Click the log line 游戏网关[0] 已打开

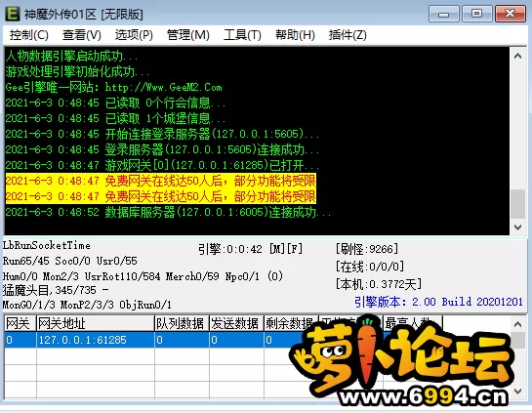162,165
